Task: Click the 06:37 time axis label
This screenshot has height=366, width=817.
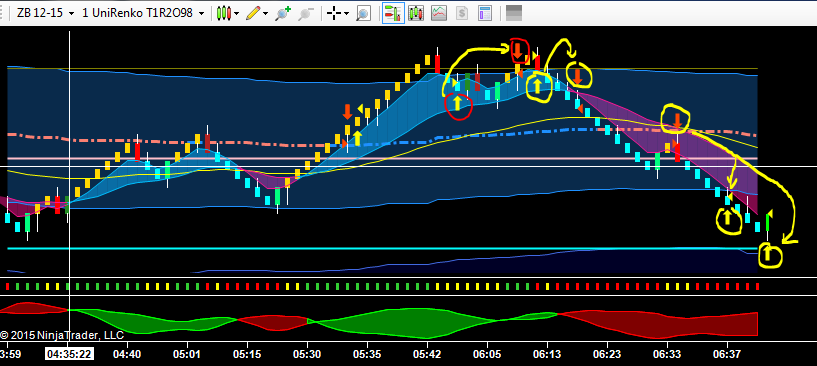Action: [x=728, y=355]
